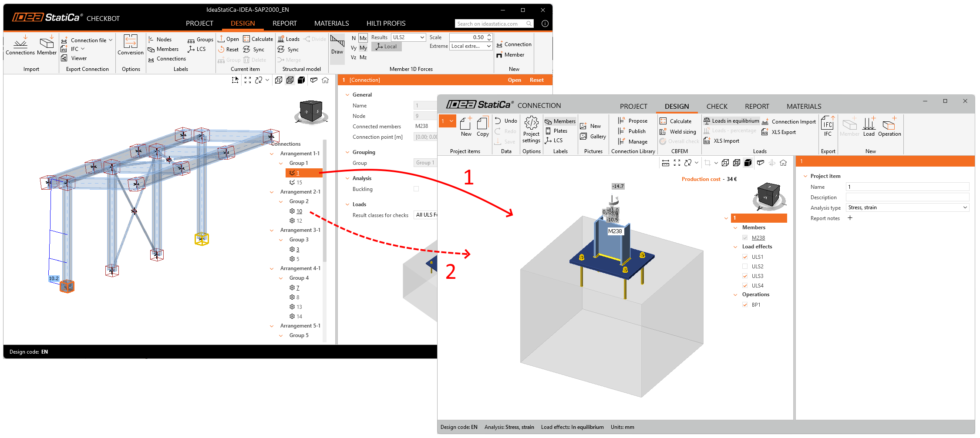Image resolution: width=980 pixels, height=438 pixels.
Task: Click dimension ruler icon in Connection view toolbar
Action: tap(666, 163)
